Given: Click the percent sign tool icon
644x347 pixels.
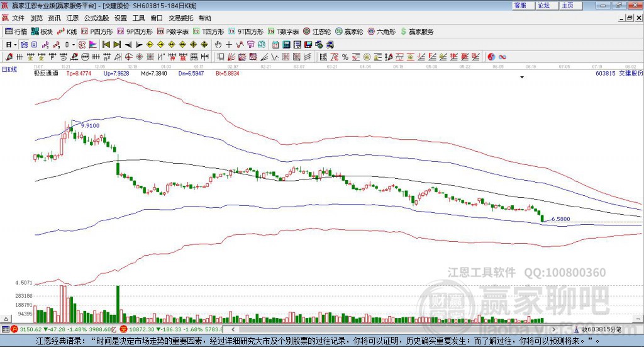Looking at the screenshot, I should click(x=345, y=57).
